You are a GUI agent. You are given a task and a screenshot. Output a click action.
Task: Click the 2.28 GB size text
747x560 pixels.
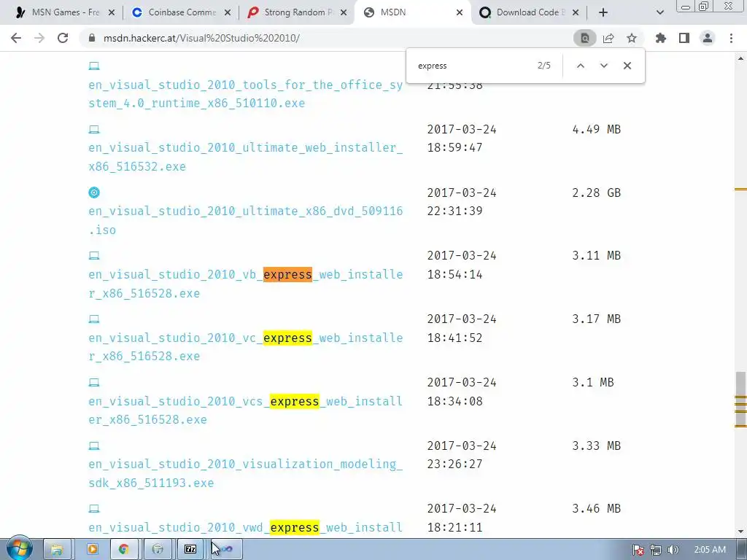[x=596, y=192]
